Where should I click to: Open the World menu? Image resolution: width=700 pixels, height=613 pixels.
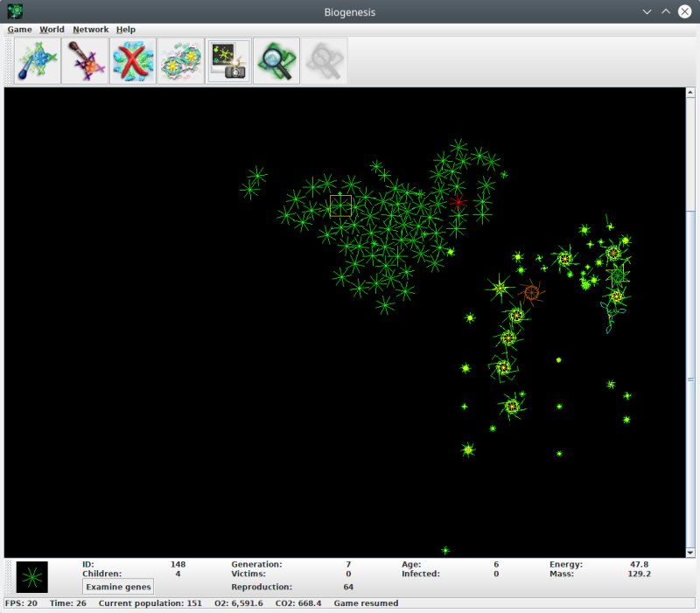pos(52,29)
